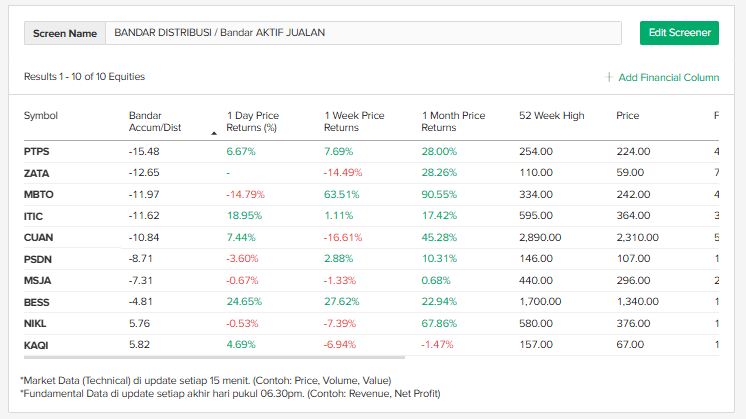Open the MBTO stock symbol
746x419 pixels.
click(38, 195)
